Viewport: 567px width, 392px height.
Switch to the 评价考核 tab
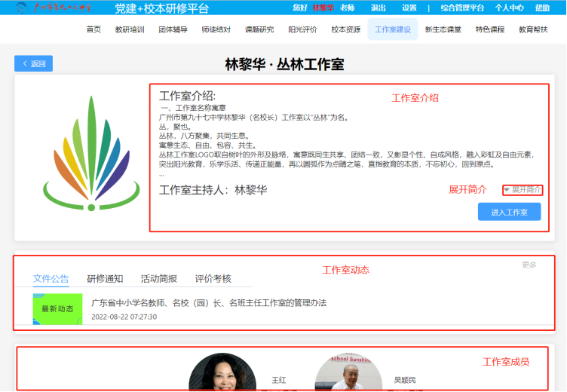[x=213, y=278]
